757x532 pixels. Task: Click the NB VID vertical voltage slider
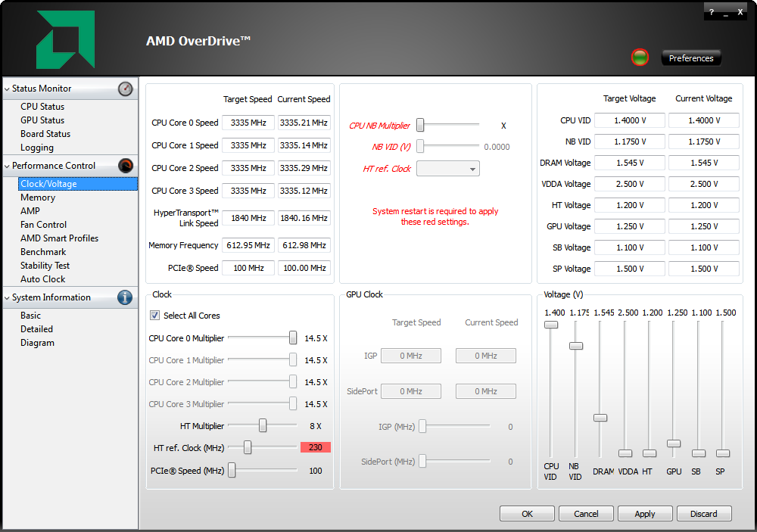[x=576, y=346]
